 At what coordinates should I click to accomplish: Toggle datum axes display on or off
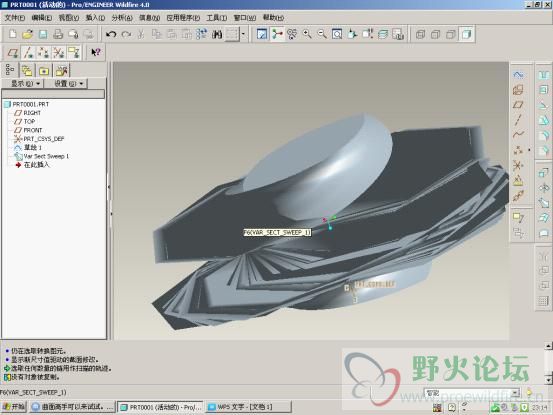click(x=28, y=53)
